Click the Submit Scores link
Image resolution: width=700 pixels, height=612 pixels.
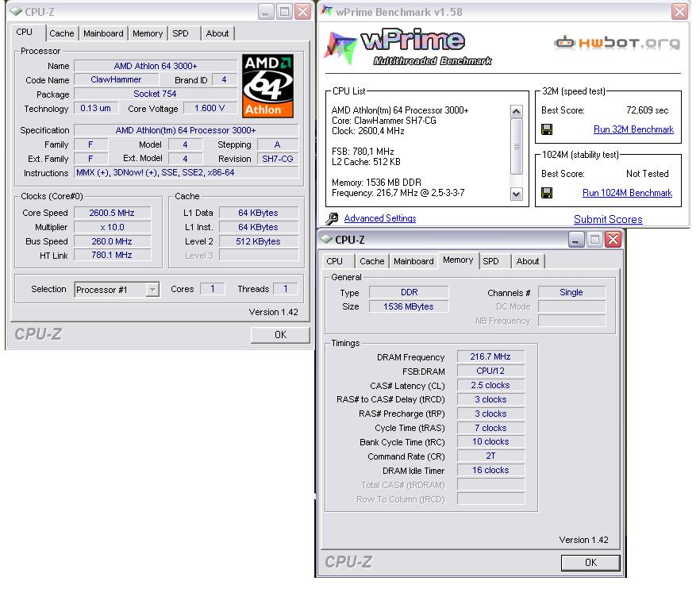(608, 219)
